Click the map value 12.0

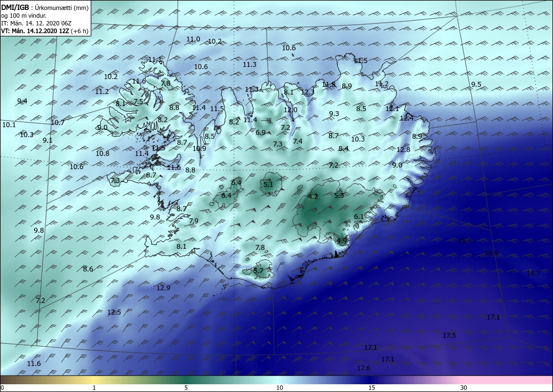tap(291, 109)
